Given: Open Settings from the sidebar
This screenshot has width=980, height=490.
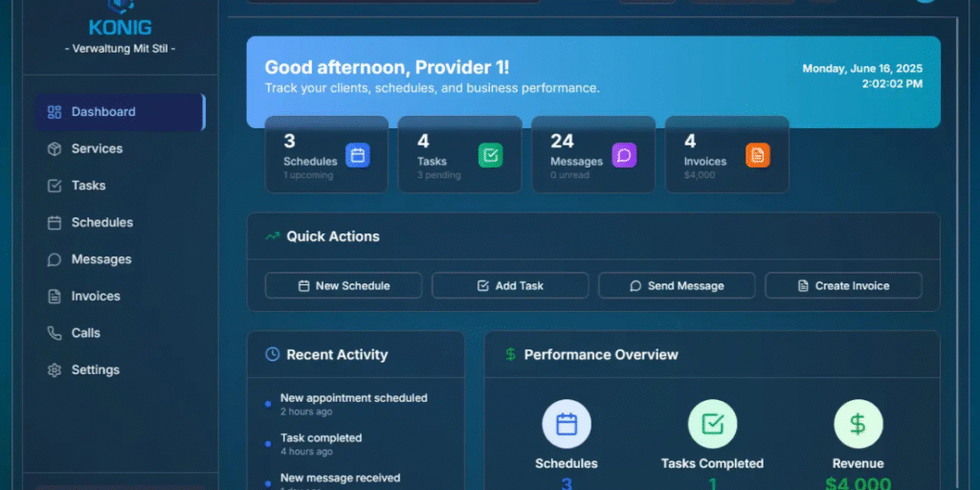Looking at the screenshot, I should [x=95, y=370].
